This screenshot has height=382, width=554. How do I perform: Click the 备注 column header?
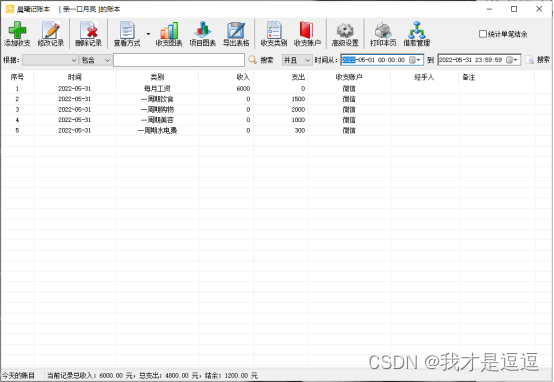(497, 77)
